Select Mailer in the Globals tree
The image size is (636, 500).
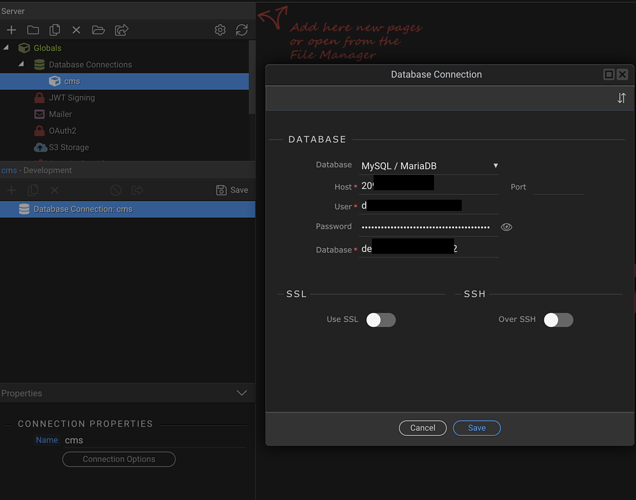pyautogui.click(x=60, y=114)
